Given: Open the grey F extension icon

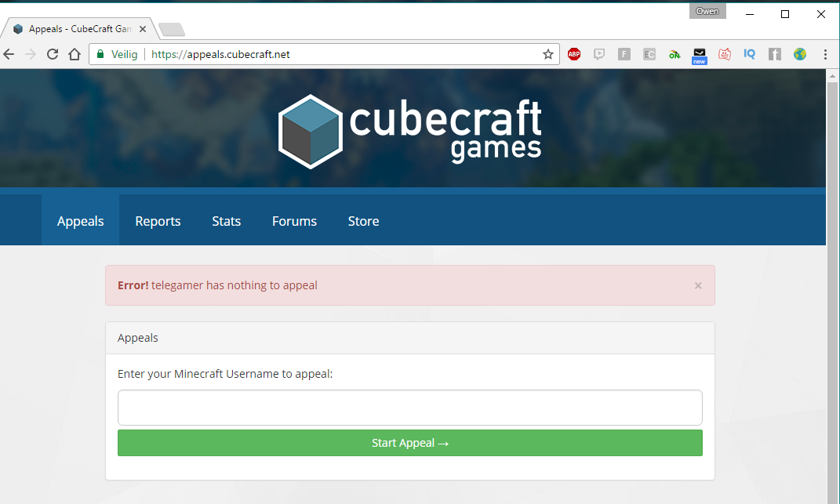Looking at the screenshot, I should click(x=624, y=54).
